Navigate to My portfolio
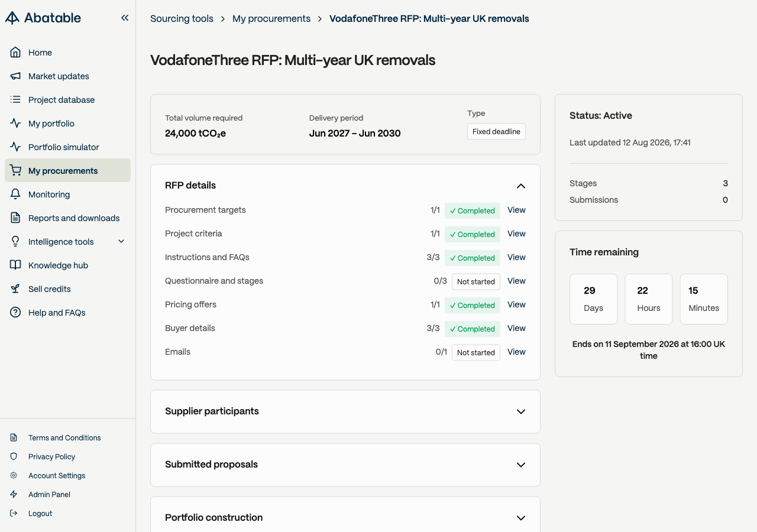Viewport: 757px width, 532px height. (x=67, y=124)
